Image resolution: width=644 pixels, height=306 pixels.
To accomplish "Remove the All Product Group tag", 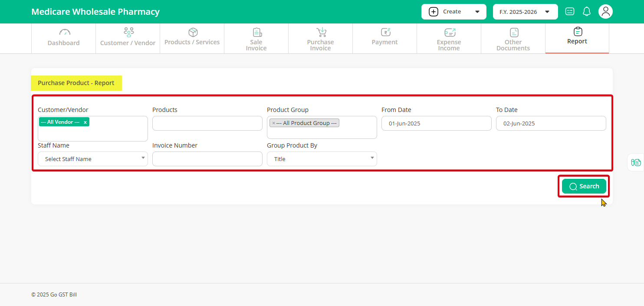I will click(273, 123).
